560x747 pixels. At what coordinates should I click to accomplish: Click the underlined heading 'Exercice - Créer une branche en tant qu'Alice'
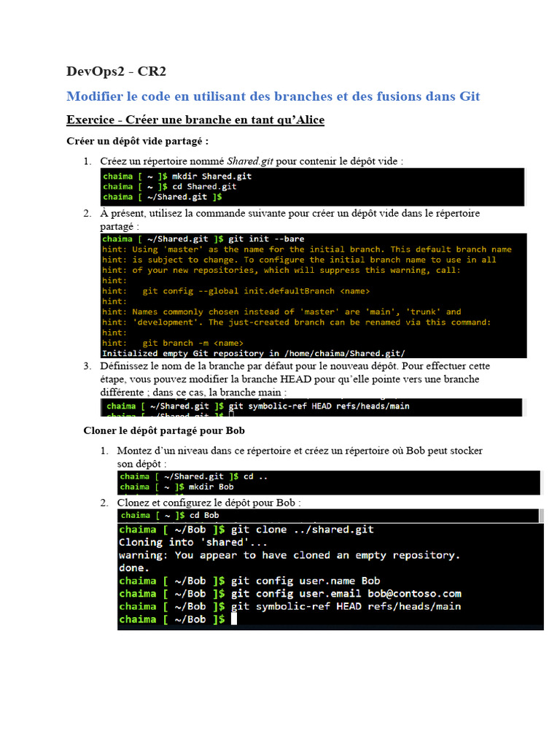click(x=195, y=120)
